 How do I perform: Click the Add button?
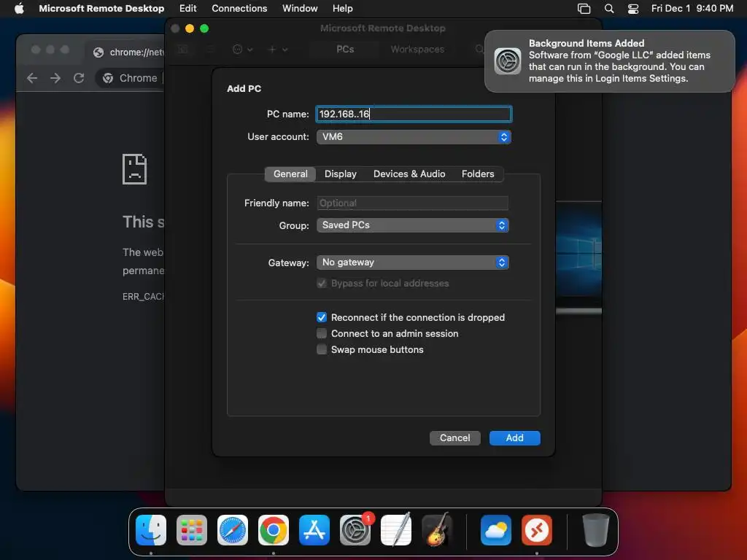coord(514,438)
